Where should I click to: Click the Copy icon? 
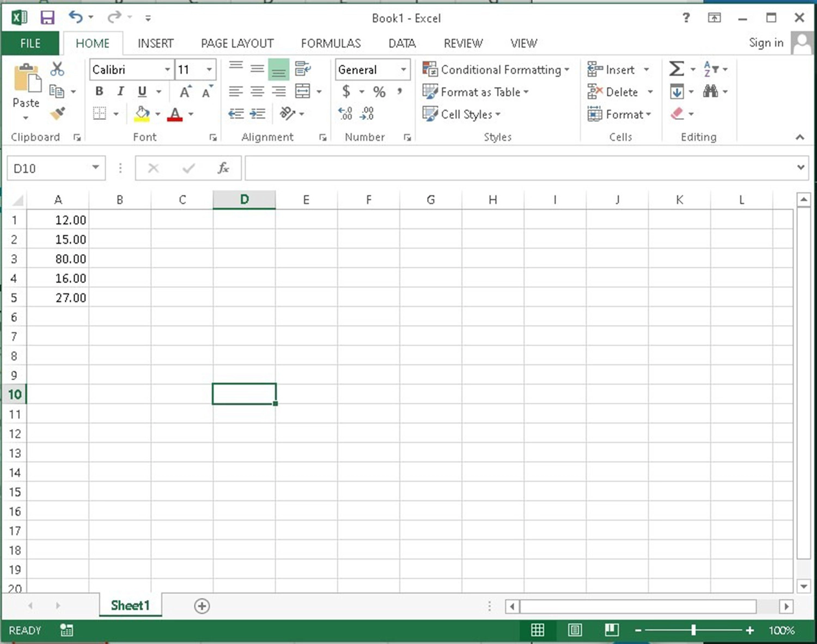(x=57, y=91)
